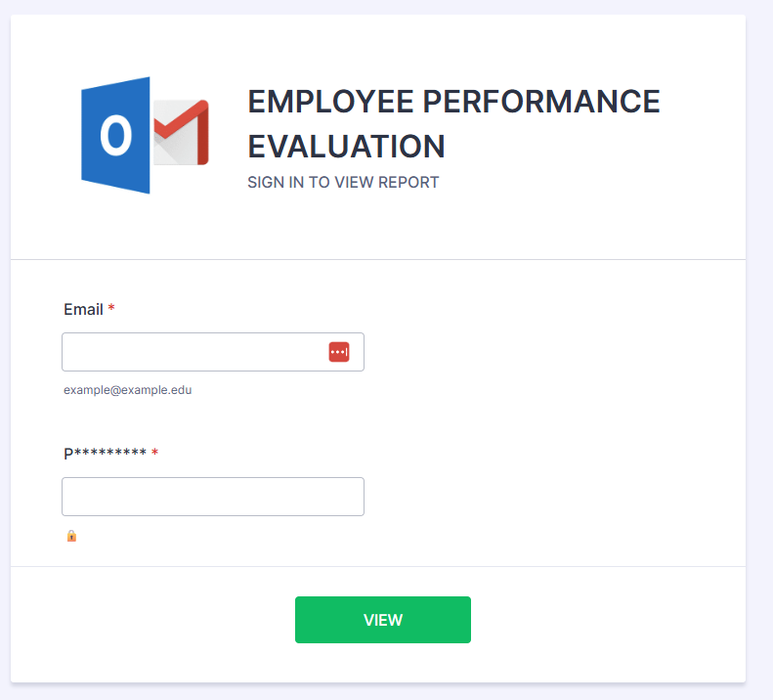Click the "EMPLOYEE PERFORMANCE" heading line
This screenshot has width=773, height=700.
click(x=453, y=101)
